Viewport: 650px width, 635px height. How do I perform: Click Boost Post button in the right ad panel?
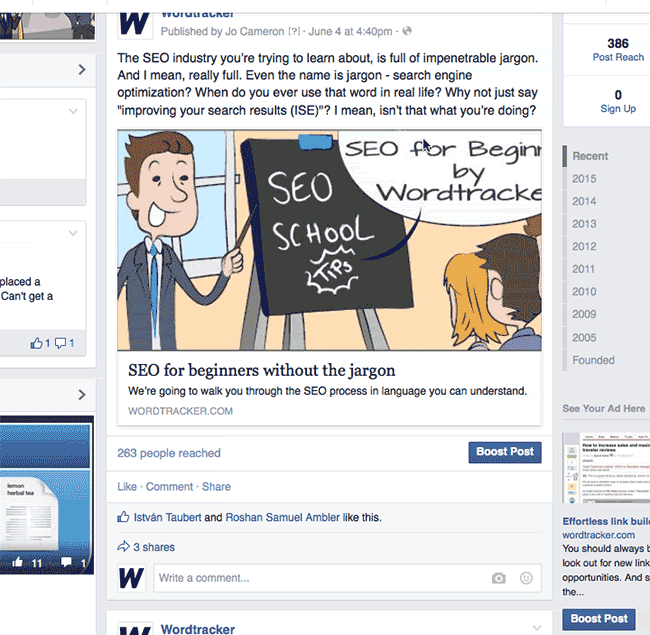[599, 619]
